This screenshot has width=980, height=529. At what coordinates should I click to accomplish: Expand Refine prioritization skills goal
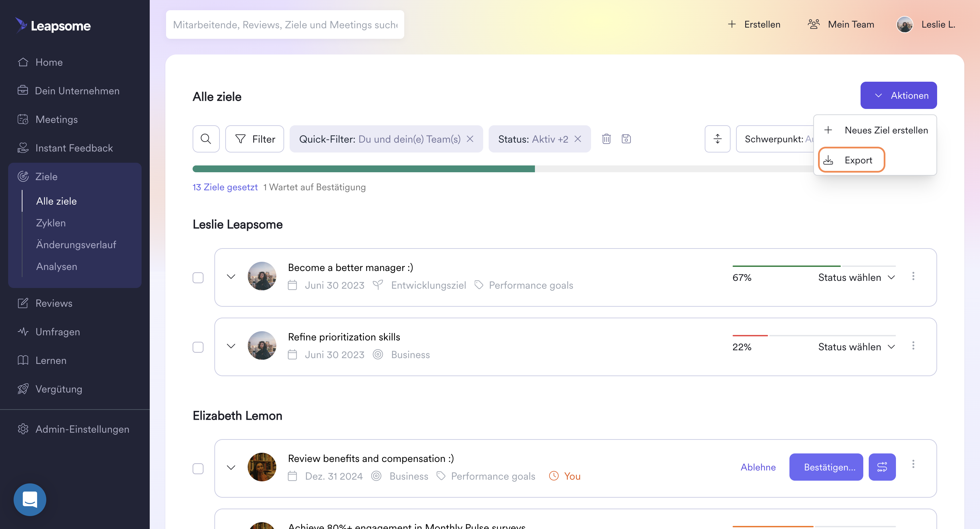231,346
